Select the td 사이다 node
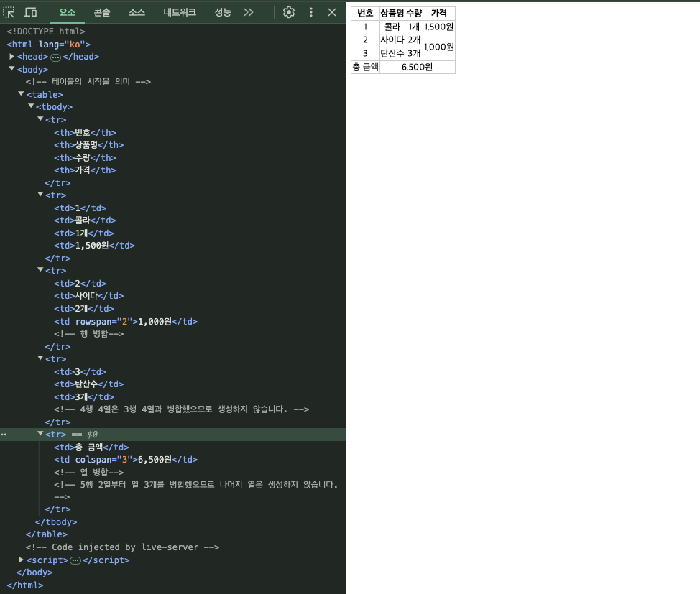This screenshot has height=594, width=700. point(89,296)
